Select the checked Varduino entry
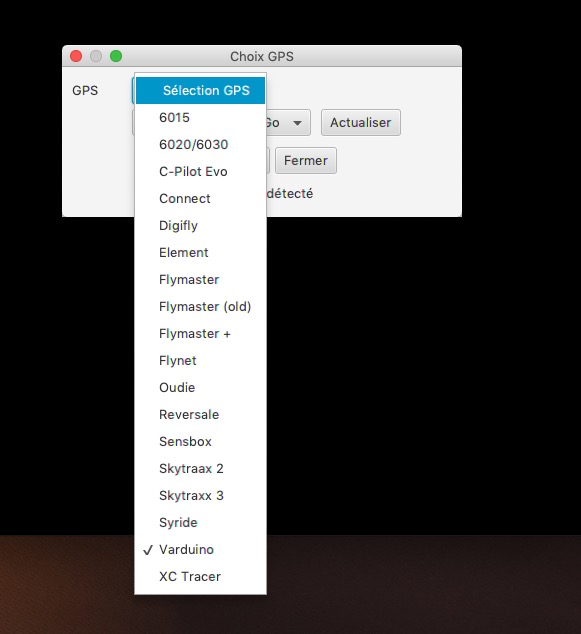The image size is (581, 634). (x=200, y=549)
